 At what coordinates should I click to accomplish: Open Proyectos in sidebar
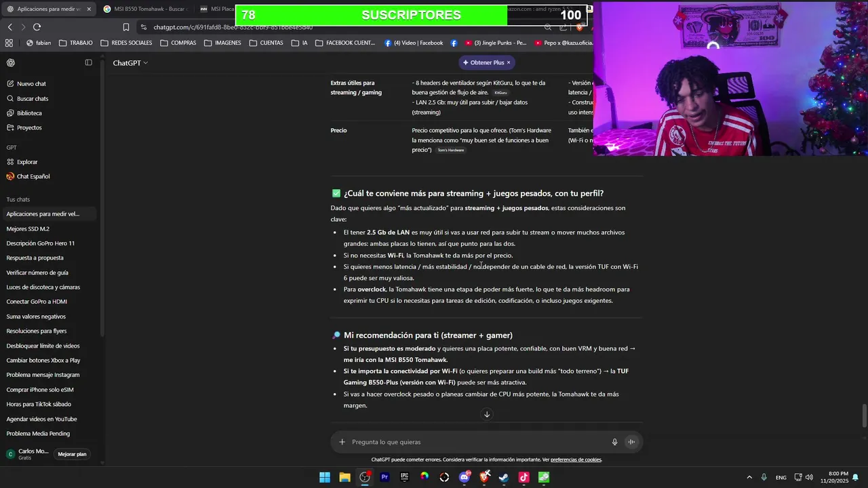point(29,127)
